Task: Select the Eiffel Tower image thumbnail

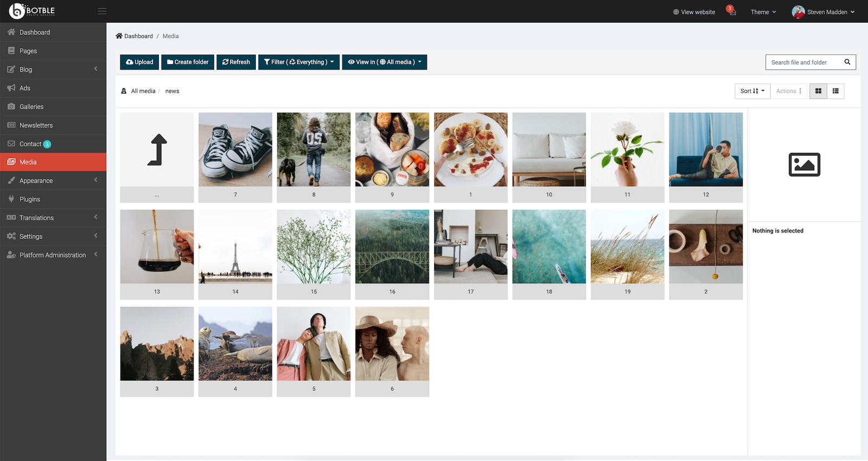Action: [235, 247]
